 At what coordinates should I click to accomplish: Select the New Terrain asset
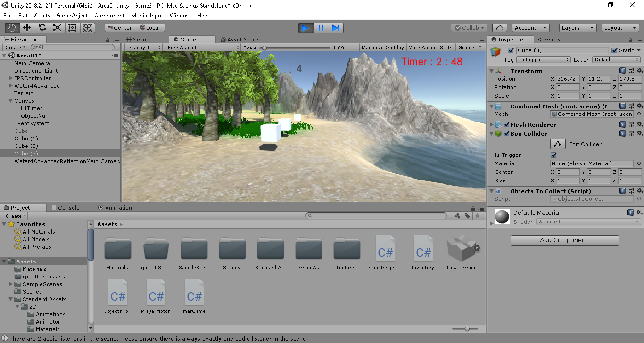(461, 253)
